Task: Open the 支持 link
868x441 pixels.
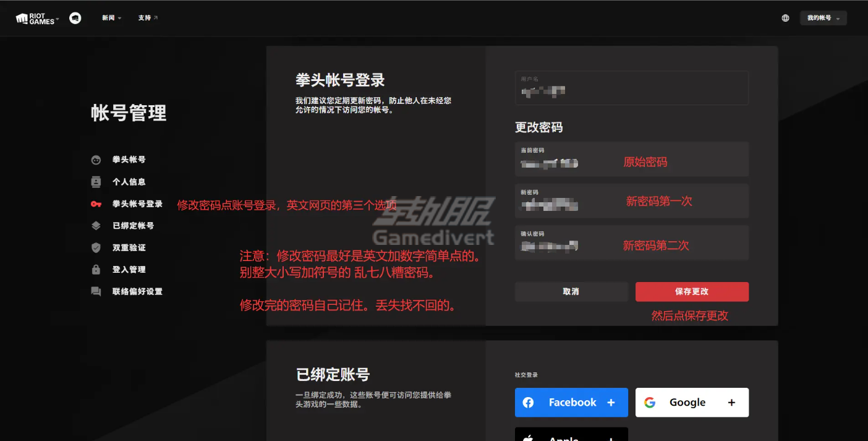Action: [148, 18]
